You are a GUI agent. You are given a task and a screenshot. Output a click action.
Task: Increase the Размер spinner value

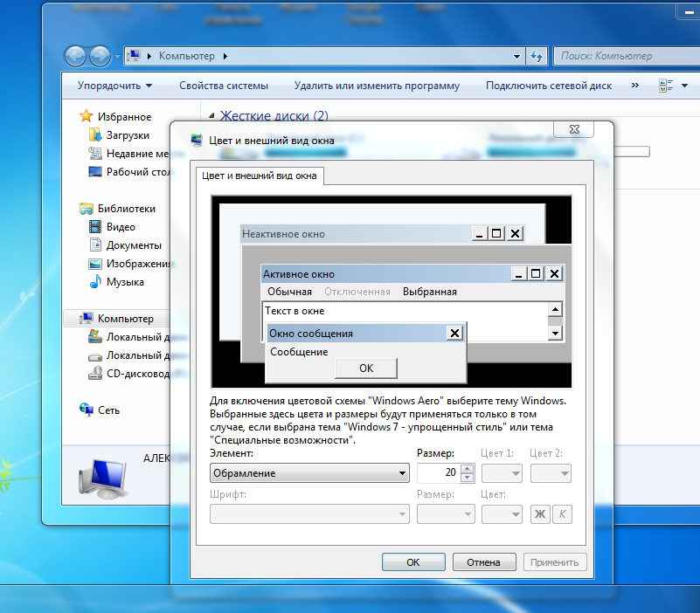(x=467, y=468)
